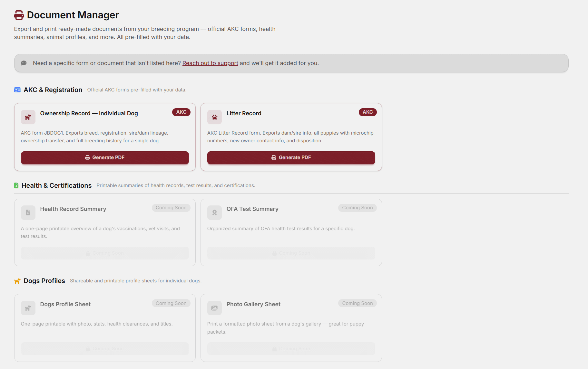Click the speech bubble icon in the support banner
The width and height of the screenshot is (588, 369).
point(24,63)
